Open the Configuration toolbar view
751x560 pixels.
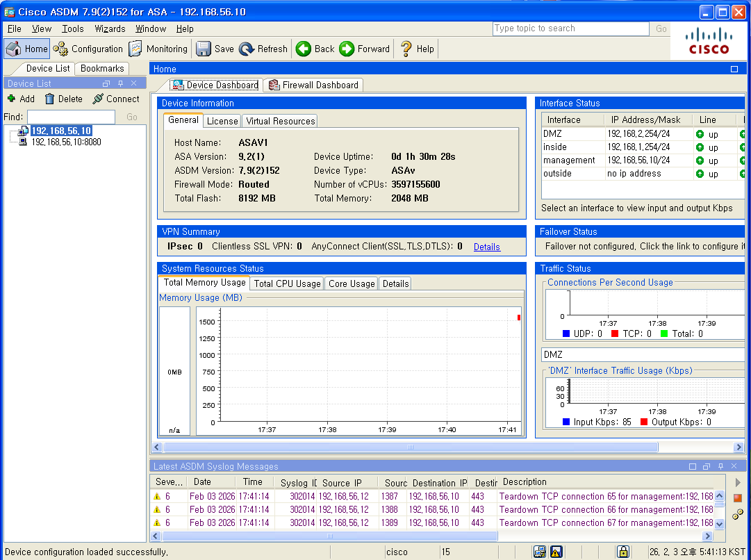88,49
